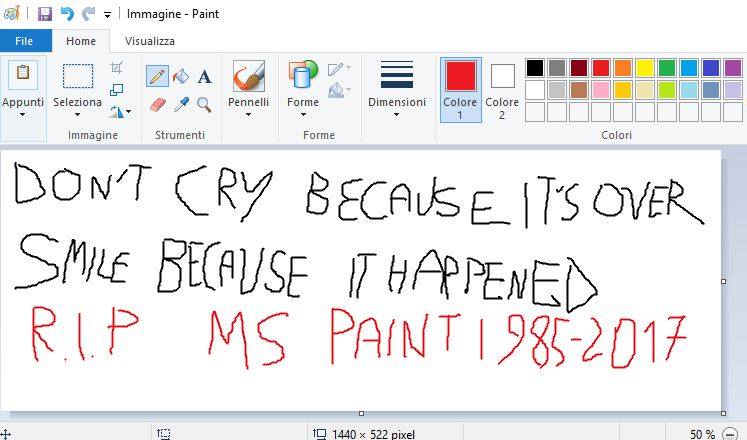The image size is (747, 440).
Task: Activate the Colore 2 button
Action: [x=502, y=90]
